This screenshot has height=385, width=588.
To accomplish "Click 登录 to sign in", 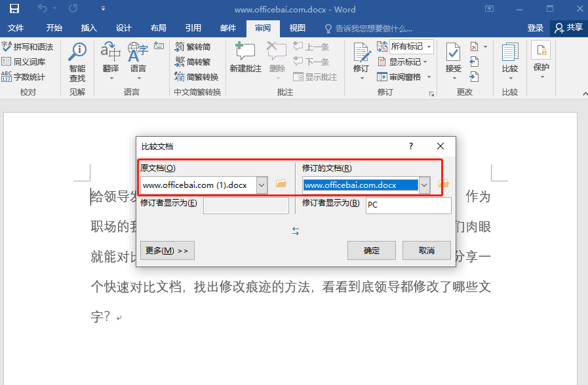I will click(x=535, y=28).
